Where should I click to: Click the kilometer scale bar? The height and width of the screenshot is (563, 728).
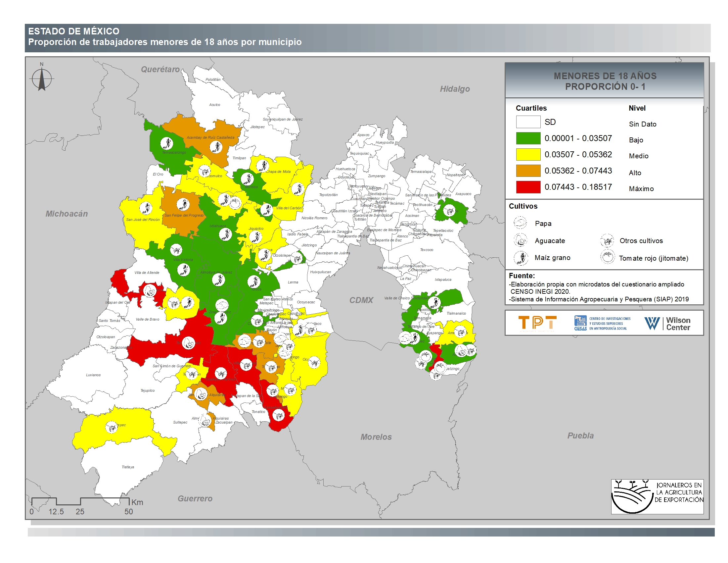click(x=80, y=501)
